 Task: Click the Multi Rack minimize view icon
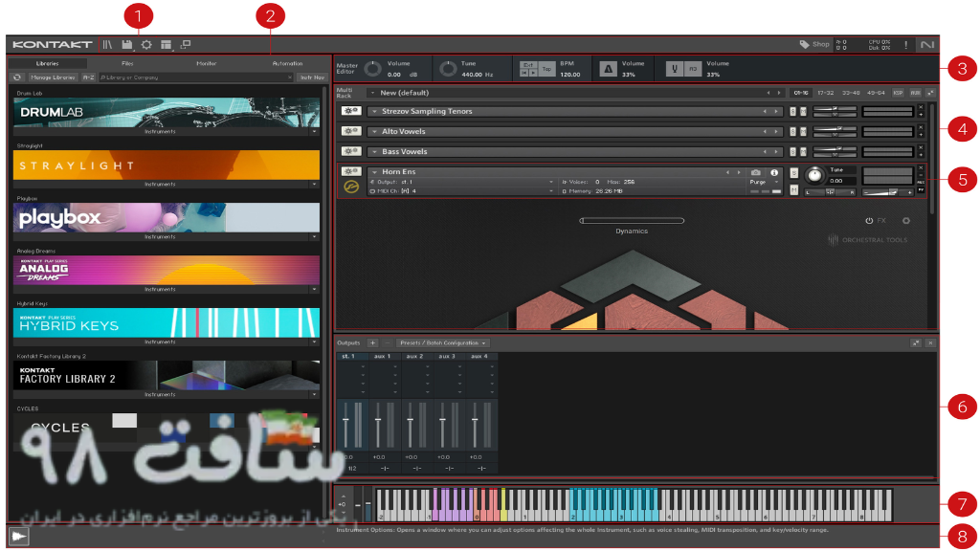930,93
